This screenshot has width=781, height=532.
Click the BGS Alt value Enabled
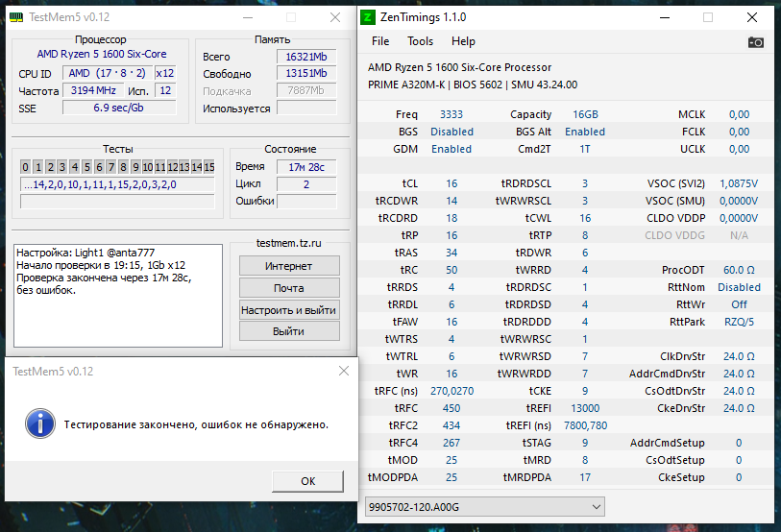coord(585,132)
